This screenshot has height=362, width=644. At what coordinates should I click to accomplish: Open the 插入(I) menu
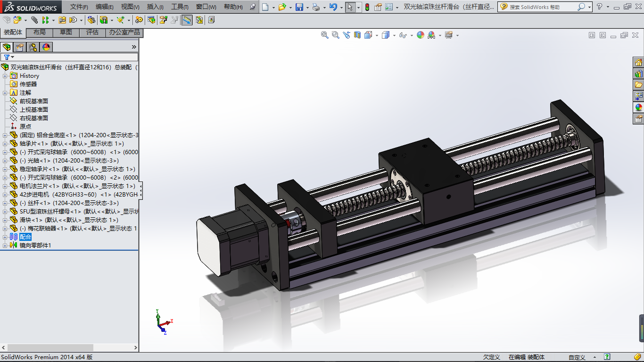155,7
